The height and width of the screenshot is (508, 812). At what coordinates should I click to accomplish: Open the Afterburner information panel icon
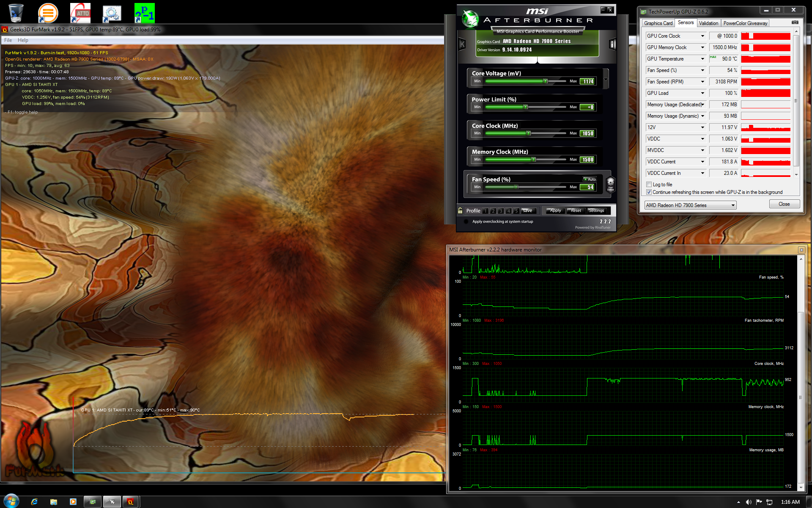click(612, 44)
